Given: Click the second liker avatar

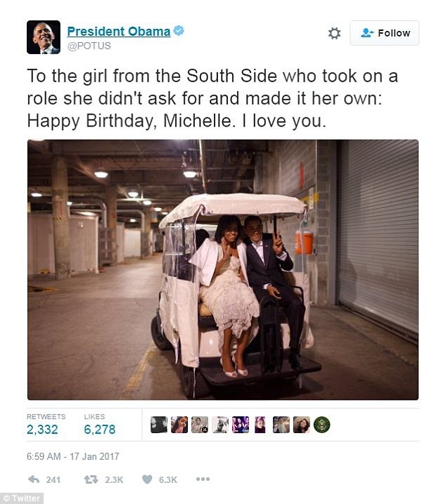Looking at the screenshot, I should click(179, 425).
